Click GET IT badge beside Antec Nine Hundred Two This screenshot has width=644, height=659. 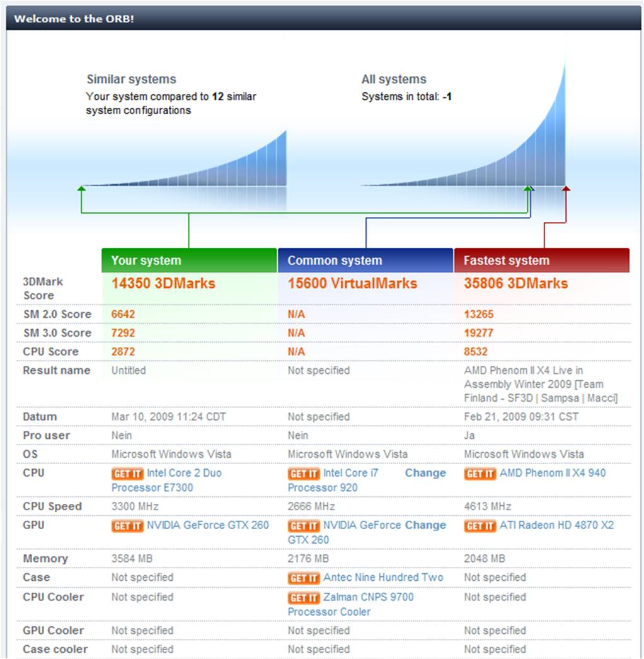(x=304, y=578)
